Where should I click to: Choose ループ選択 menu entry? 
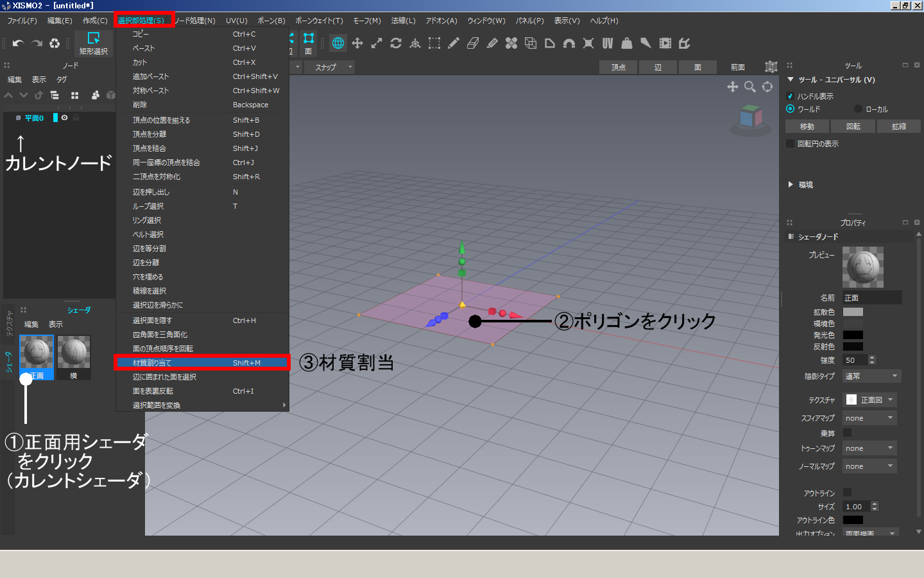[x=202, y=206]
